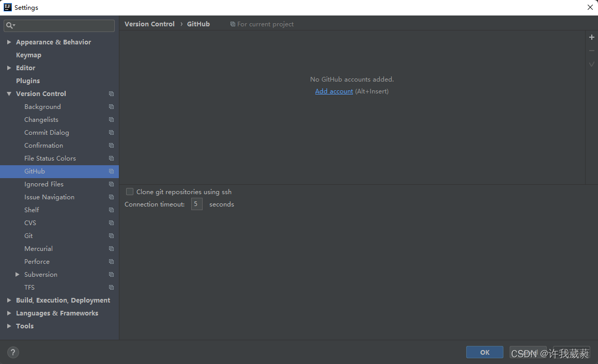Expand the Editor section
598x364 pixels.
click(9, 68)
